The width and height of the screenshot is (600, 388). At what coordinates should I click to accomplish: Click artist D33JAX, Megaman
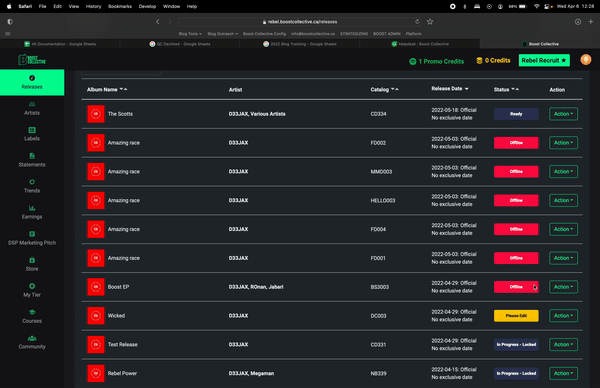tap(251, 373)
